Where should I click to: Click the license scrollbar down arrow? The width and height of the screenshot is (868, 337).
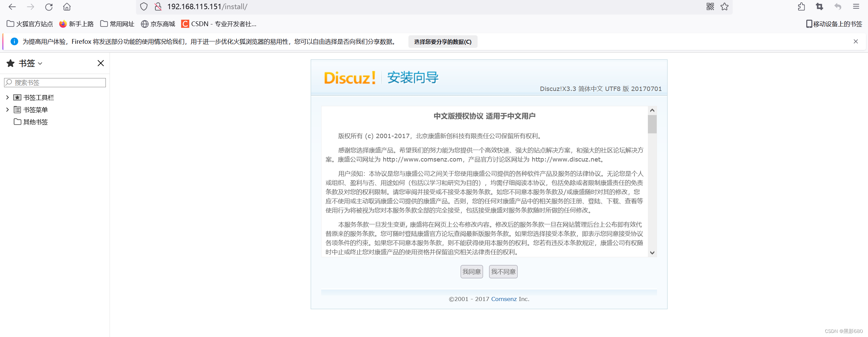[652, 252]
